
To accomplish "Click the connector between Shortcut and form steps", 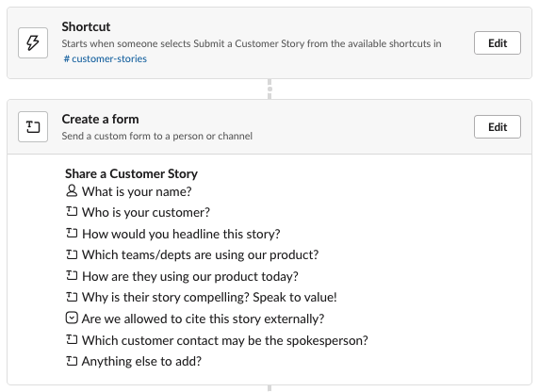I will pyautogui.click(x=269, y=90).
